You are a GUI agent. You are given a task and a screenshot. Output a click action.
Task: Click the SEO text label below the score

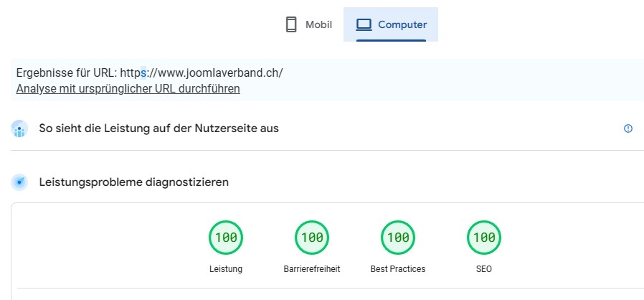click(484, 269)
